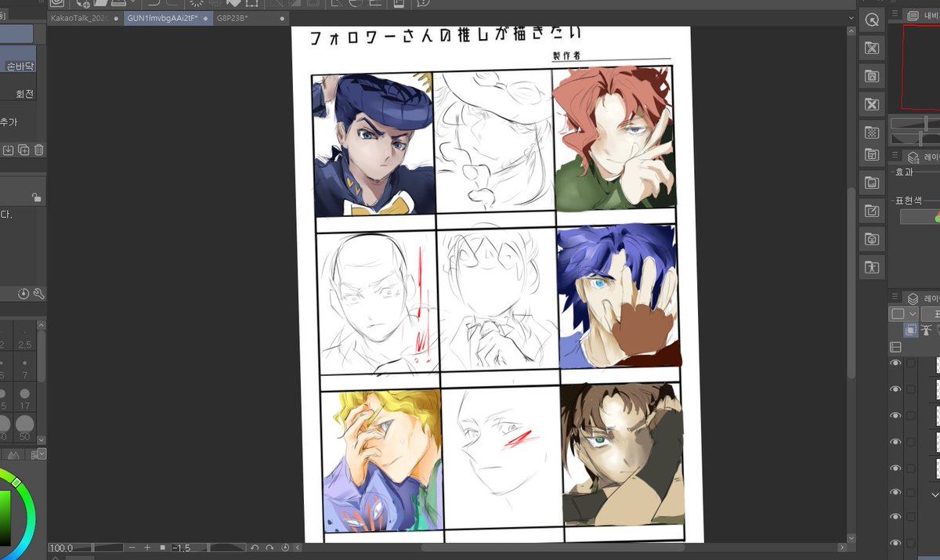This screenshot has height=560, width=940.
Task: Click the lock icon in tool property panel
Action: pyautogui.click(x=36, y=197)
